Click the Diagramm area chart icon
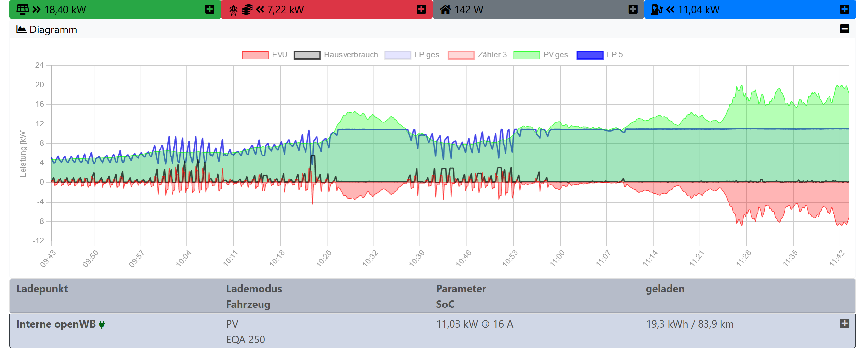This screenshot has height=359, width=868. [21, 29]
